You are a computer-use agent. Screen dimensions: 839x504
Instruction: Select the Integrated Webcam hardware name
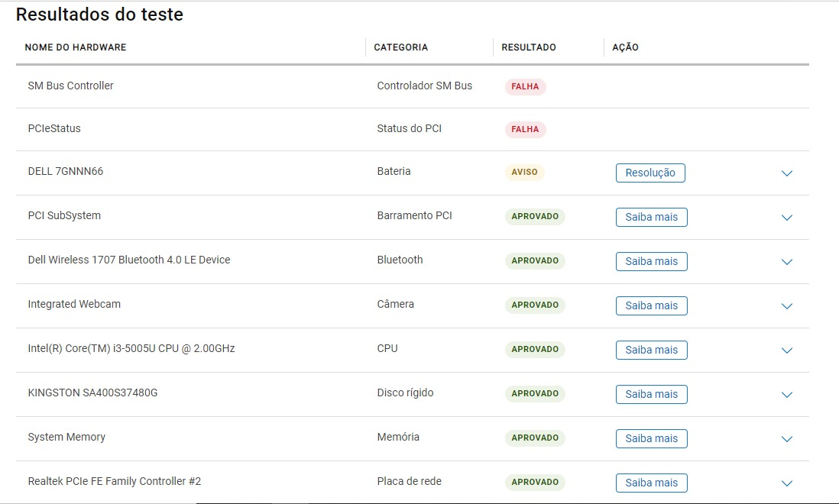[x=74, y=304]
